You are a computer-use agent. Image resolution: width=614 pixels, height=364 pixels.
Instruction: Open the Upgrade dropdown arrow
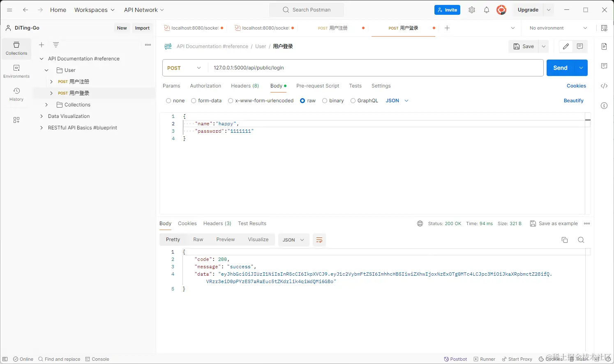[x=549, y=10]
